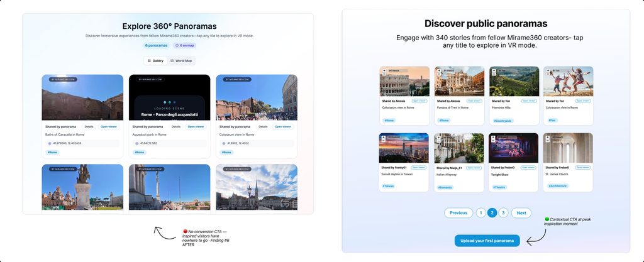Open viewer for Ton's Colosseum view
The width and height of the screenshot is (644, 262).
(583, 101)
